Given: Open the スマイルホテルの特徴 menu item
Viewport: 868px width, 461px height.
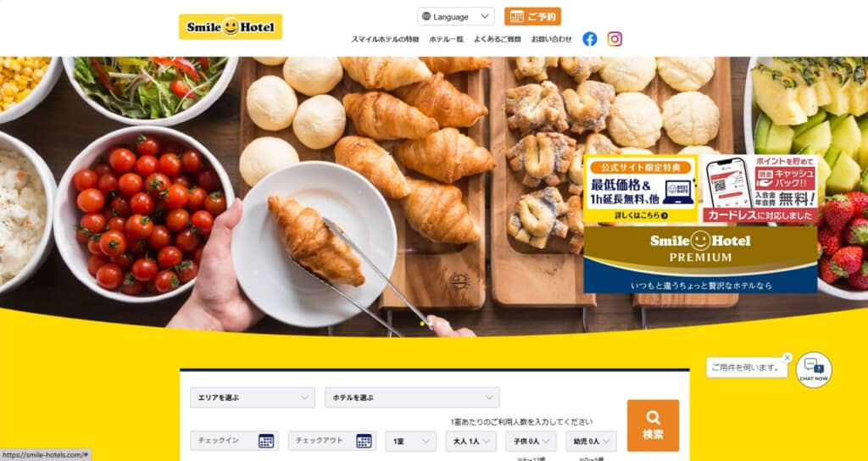Looking at the screenshot, I should point(386,39).
